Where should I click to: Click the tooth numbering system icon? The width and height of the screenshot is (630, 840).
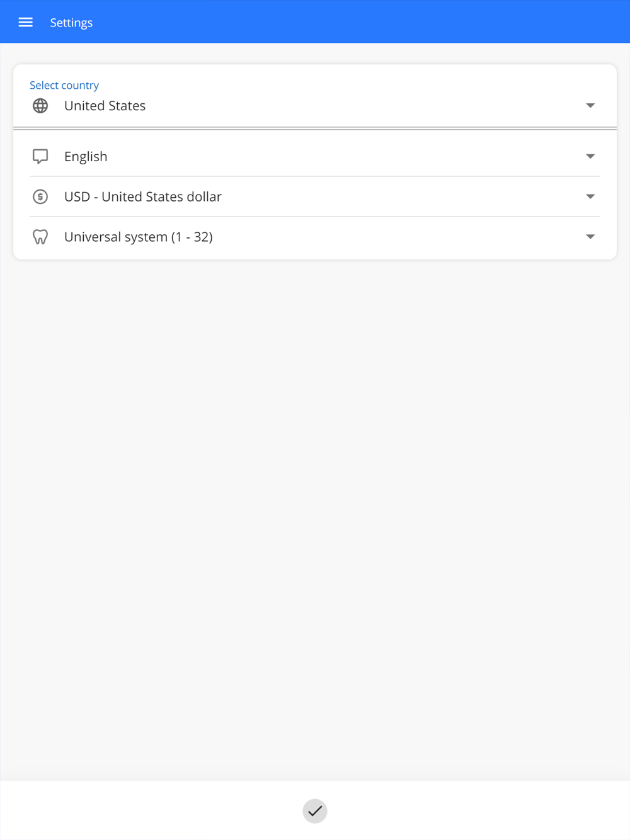tap(40, 237)
